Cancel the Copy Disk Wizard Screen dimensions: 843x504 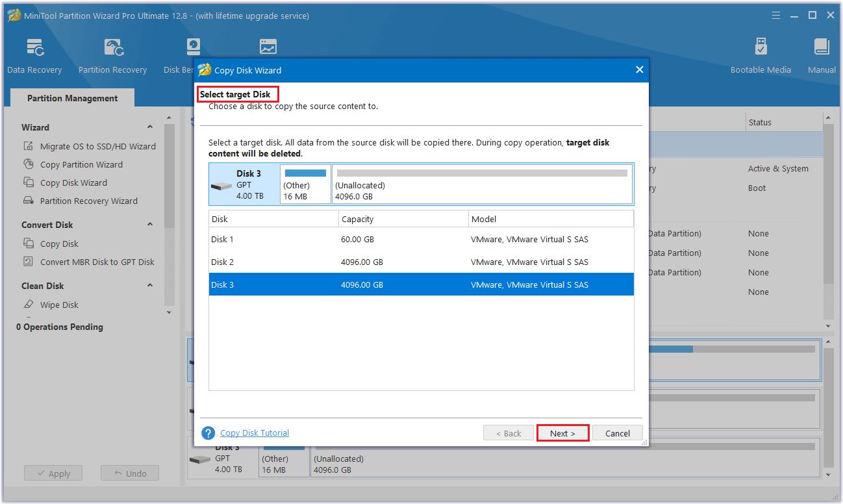coord(618,433)
